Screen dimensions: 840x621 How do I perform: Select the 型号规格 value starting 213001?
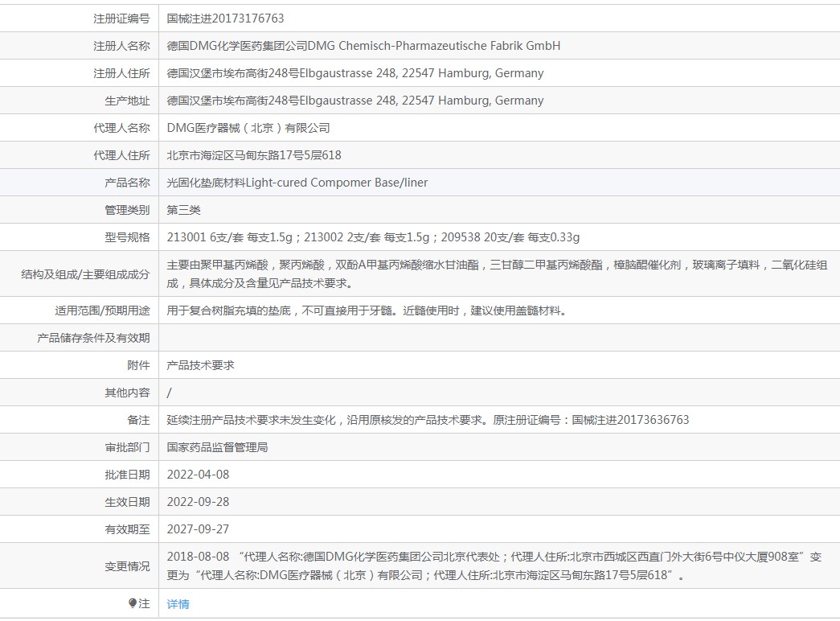click(x=374, y=237)
